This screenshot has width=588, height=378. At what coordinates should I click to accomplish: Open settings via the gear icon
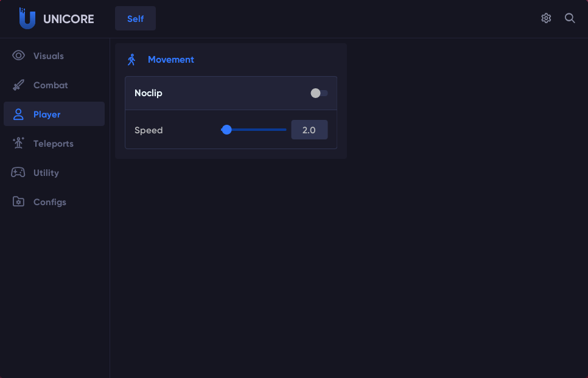546,18
